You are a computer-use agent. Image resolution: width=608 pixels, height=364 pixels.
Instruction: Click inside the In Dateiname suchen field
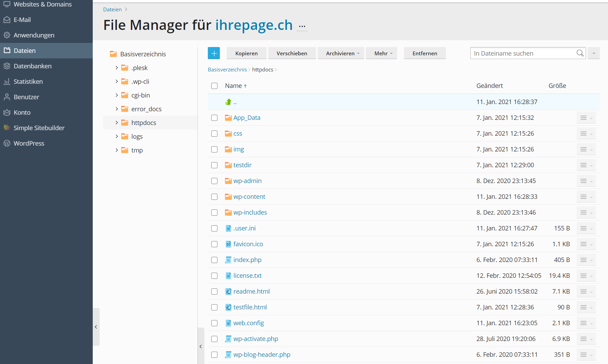point(515,53)
